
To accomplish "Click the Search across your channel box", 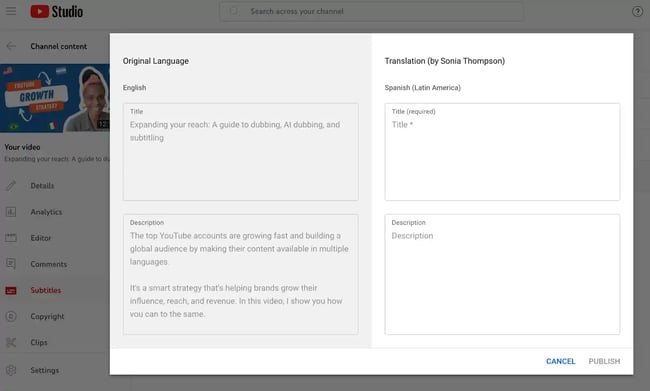I will point(371,11).
